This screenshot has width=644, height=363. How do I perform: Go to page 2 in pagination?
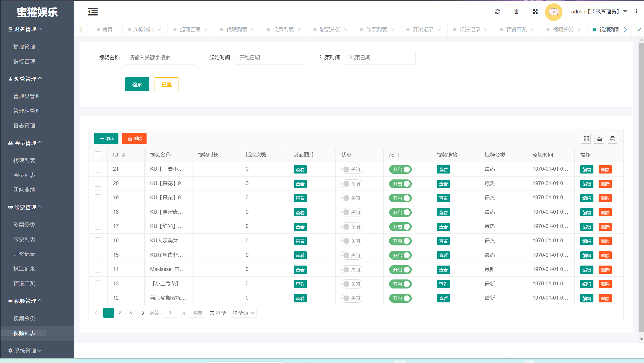119,313
